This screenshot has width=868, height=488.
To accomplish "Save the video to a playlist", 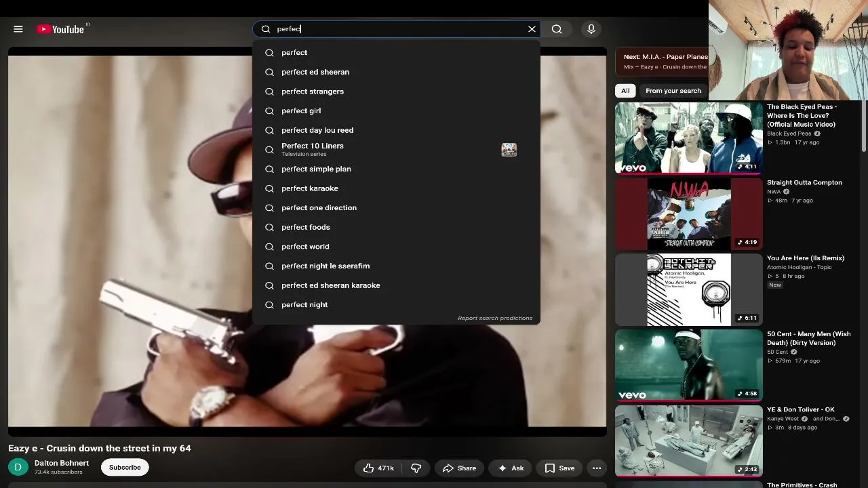I will click(559, 468).
